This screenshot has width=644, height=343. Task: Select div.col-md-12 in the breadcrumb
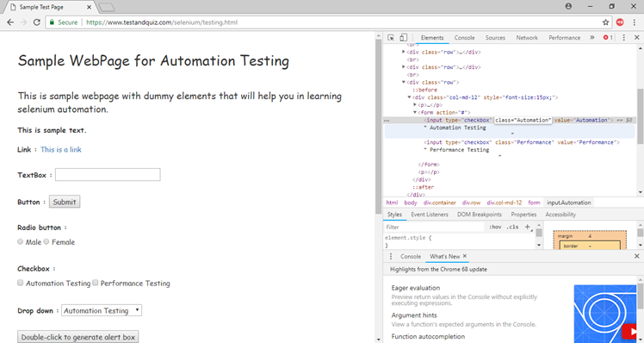[505, 203]
